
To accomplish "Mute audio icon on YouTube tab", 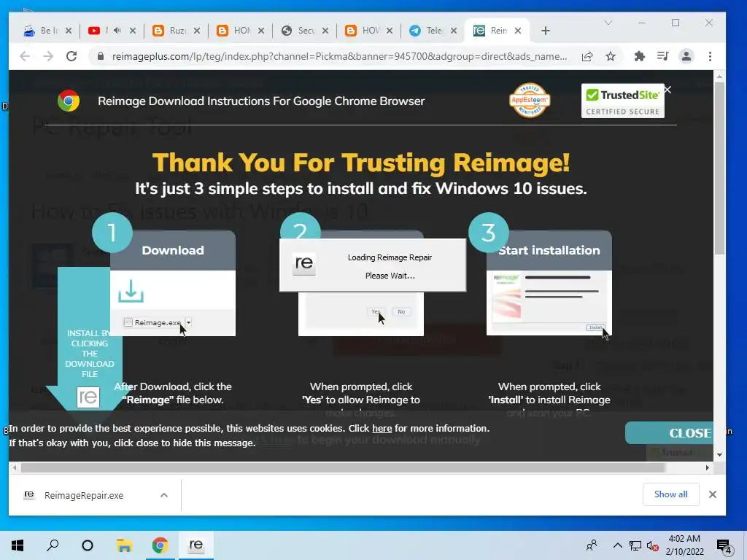I will coord(117,31).
